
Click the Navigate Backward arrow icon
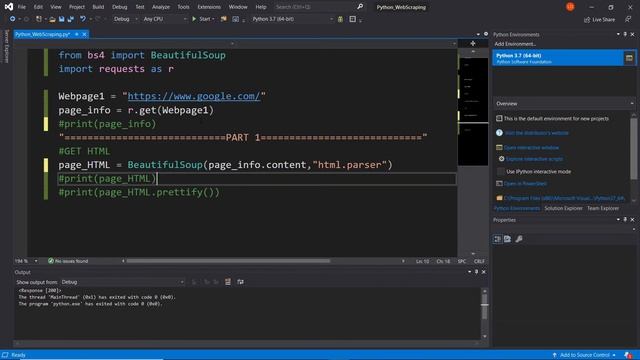[12, 19]
